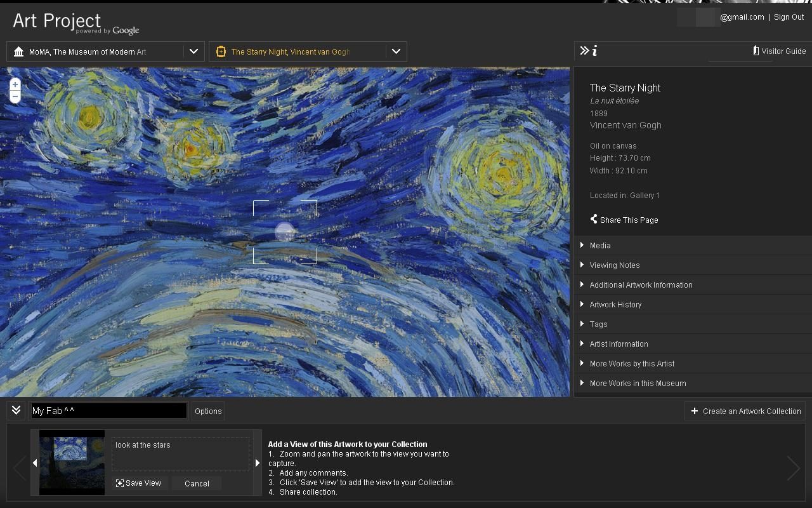Click the collection name field 'My Fab ^^'
812x508 pixels.
coord(108,411)
